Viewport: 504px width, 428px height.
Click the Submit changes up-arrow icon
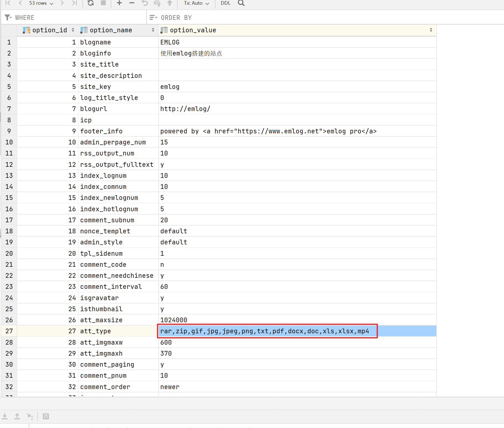point(170,3)
